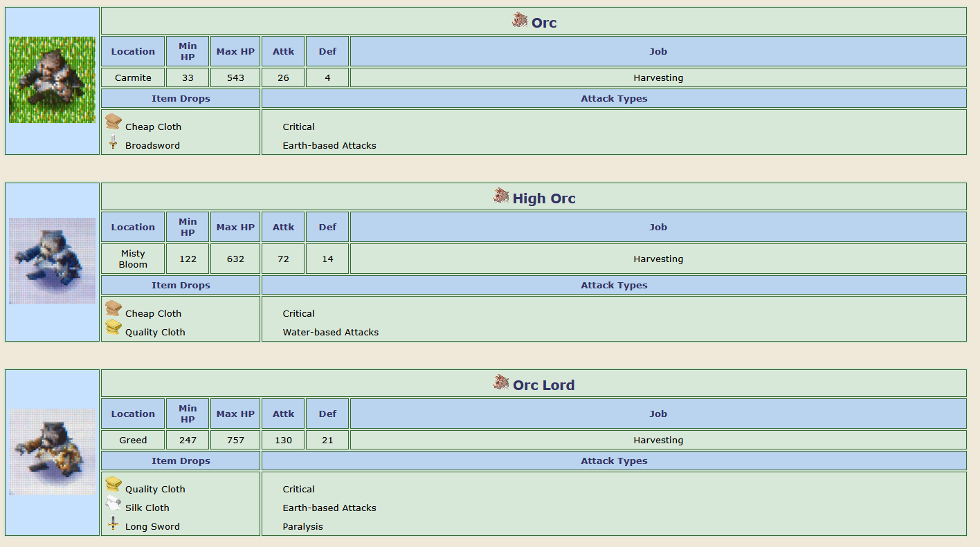Viewport: 980px width, 547px height.
Task: Click the "Long Sword" item name
Action: point(152,526)
